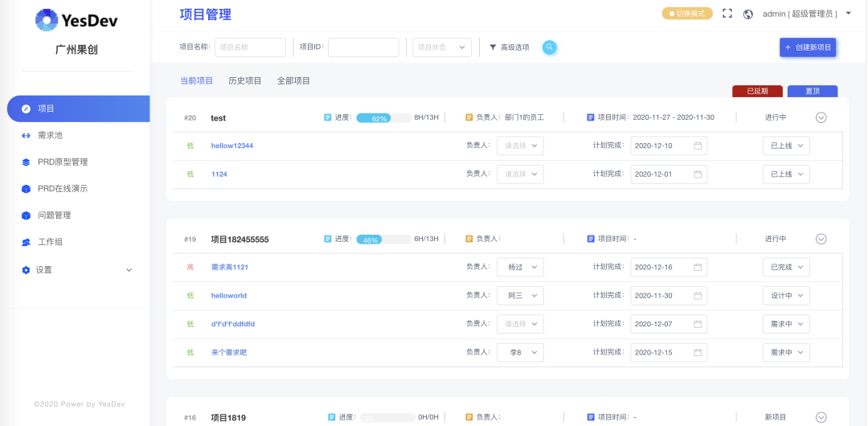
Task: Open 已完成 status dropdown
Action: (x=786, y=267)
